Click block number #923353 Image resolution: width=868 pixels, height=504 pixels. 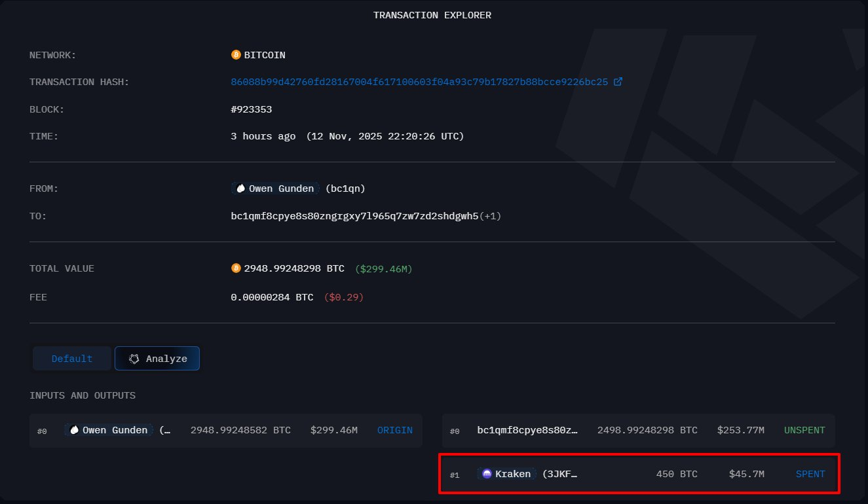point(252,110)
